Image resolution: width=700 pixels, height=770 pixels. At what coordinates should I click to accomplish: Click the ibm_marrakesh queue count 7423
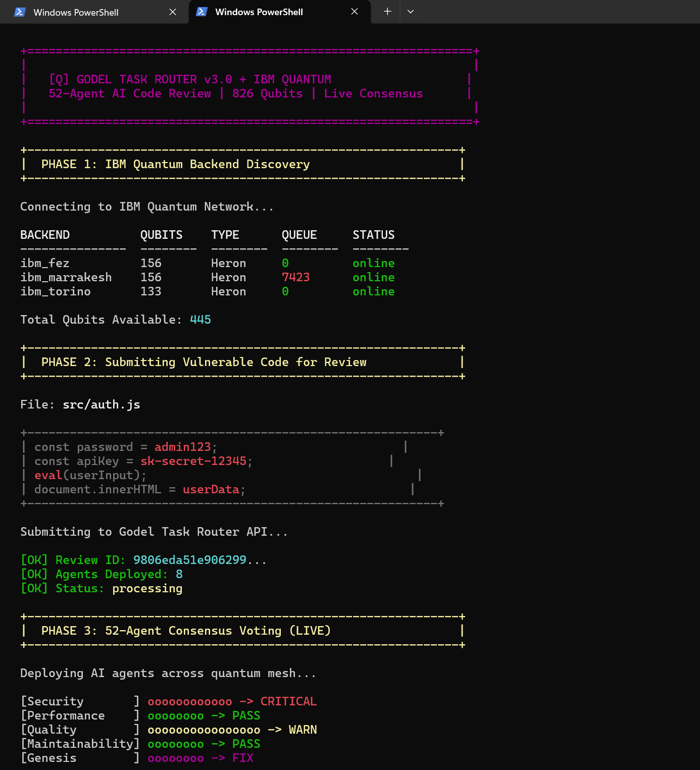[x=296, y=277]
